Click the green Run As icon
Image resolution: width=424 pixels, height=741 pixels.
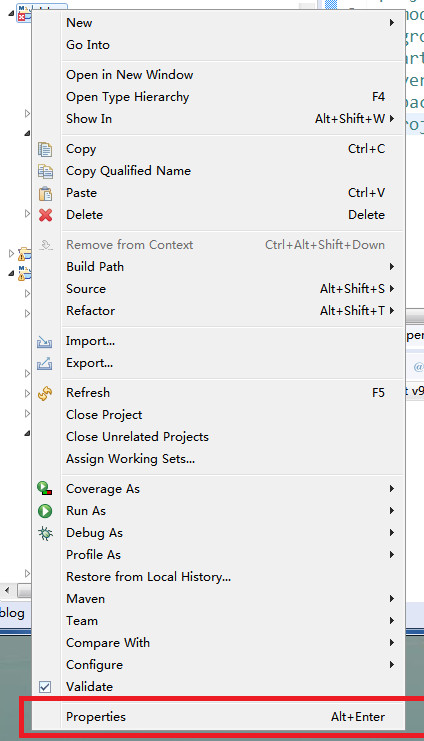coord(45,511)
